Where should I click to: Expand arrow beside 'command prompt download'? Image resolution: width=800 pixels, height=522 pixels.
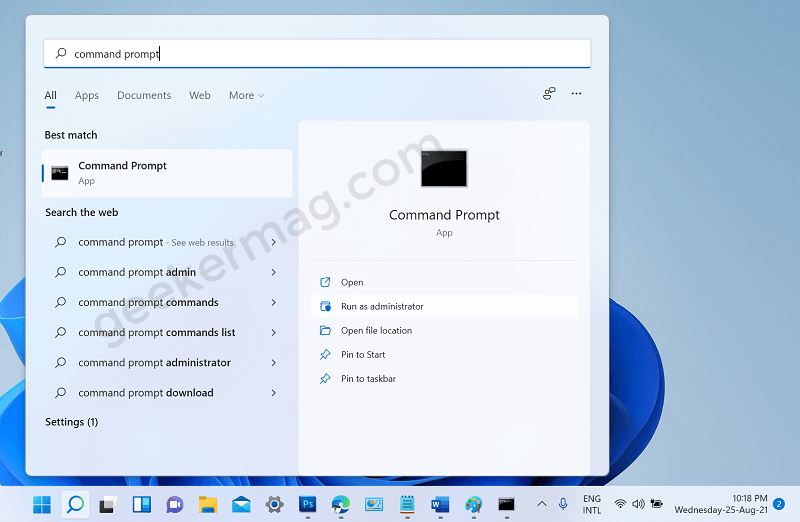[x=274, y=392]
